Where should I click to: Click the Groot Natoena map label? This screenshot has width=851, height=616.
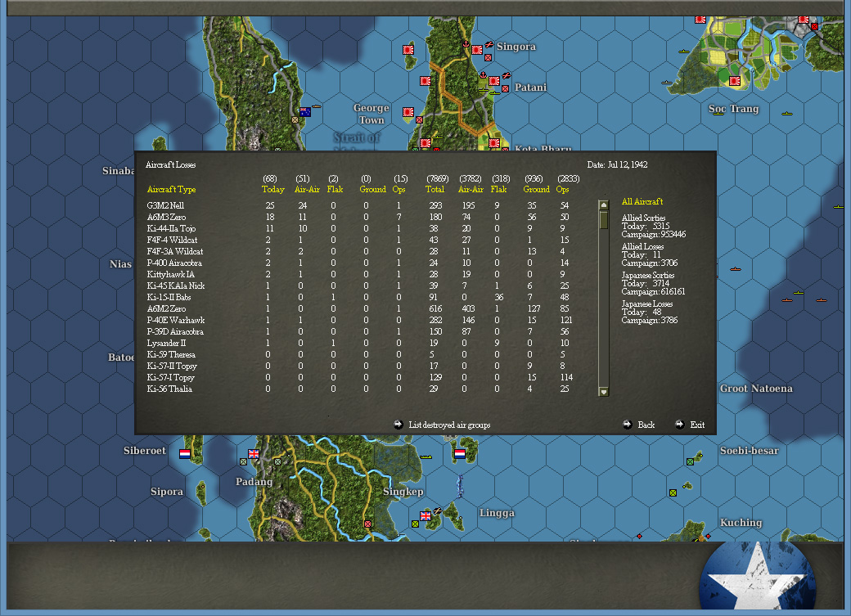pyautogui.click(x=756, y=389)
